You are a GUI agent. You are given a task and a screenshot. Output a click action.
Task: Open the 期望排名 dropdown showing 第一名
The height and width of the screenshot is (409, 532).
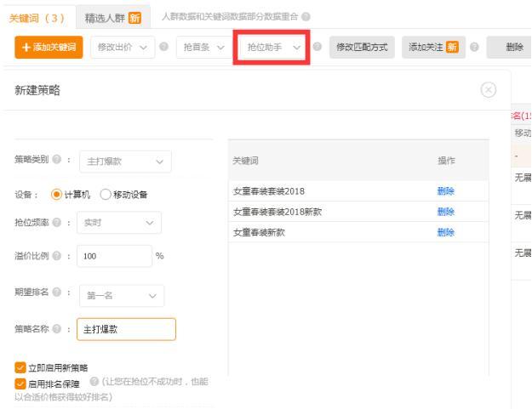[x=121, y=295]
